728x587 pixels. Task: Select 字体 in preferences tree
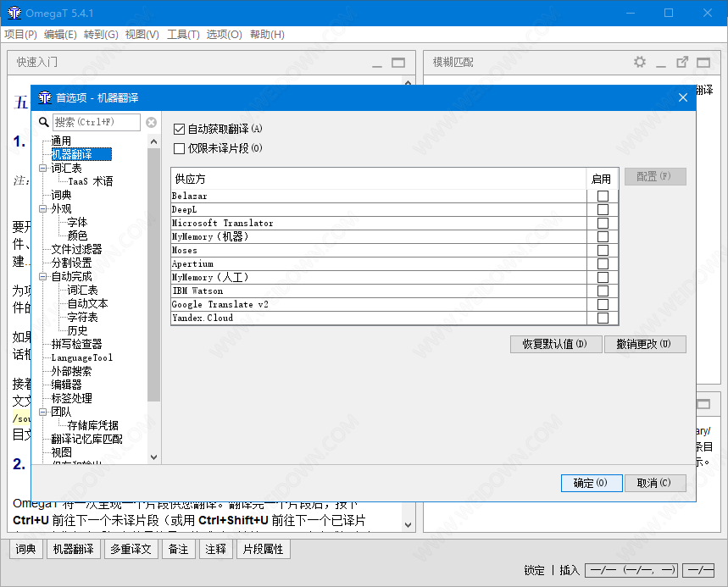click(x=77, y=222)
